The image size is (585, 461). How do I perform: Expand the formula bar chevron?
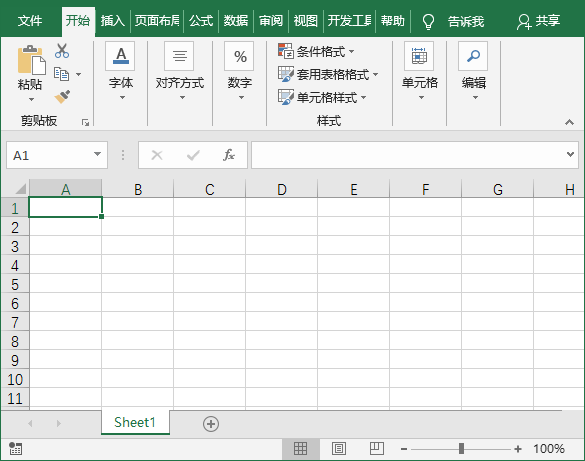click(x=570, y=154)
